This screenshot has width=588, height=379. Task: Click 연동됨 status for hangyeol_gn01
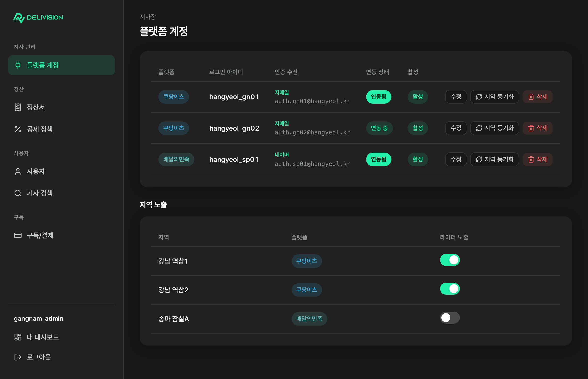point(379,97)
